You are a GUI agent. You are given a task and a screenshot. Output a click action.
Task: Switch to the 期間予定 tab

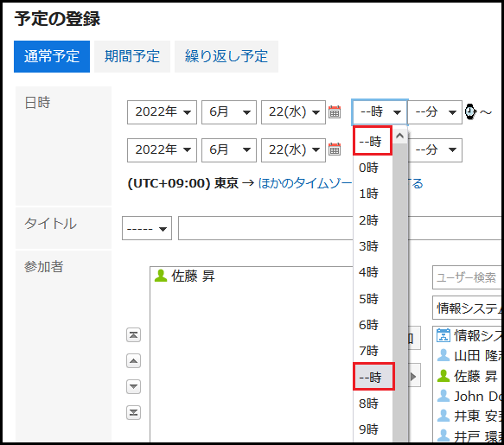coord(132,56)
